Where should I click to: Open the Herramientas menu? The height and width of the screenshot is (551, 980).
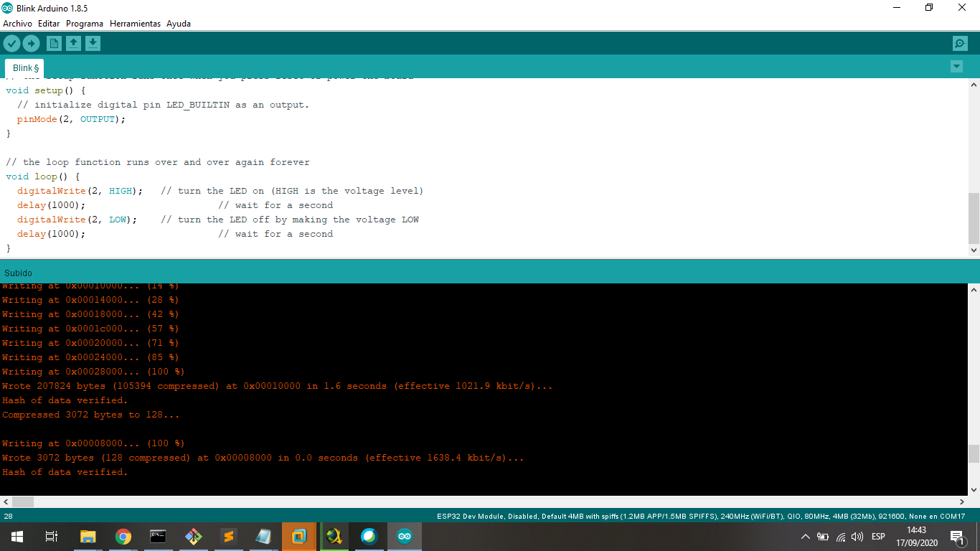[x=135, y=24]
